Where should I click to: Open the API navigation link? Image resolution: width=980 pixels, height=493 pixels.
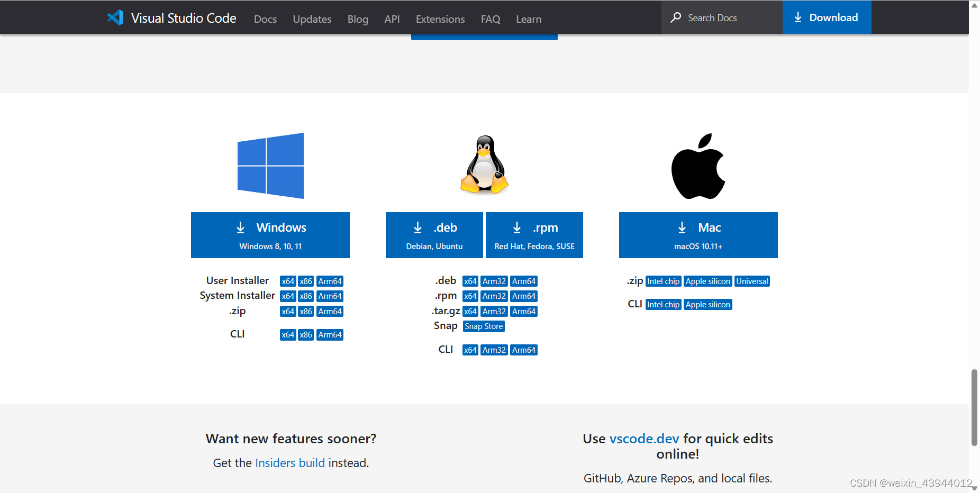pos(392,19)
